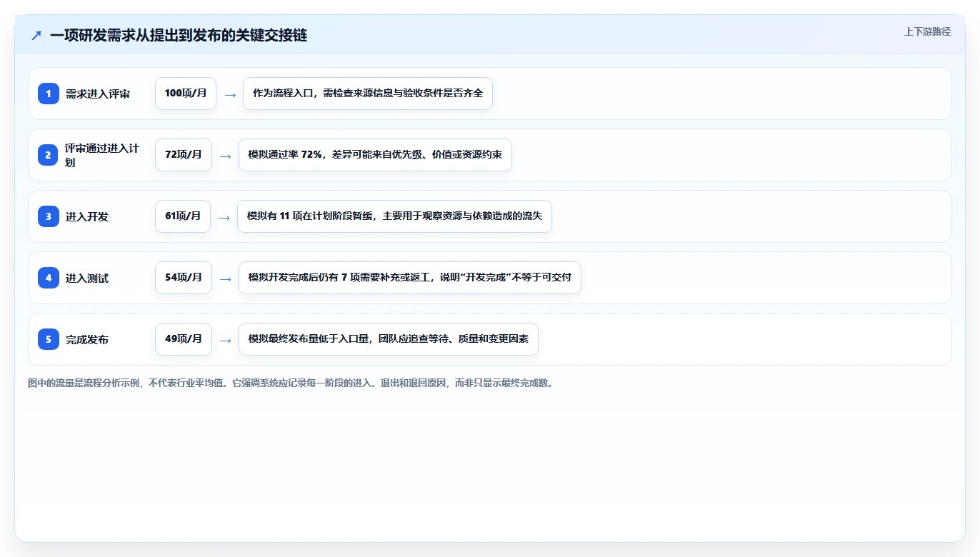Click the step 2 number badge
The image size is (980, 557).
point(49,155)
